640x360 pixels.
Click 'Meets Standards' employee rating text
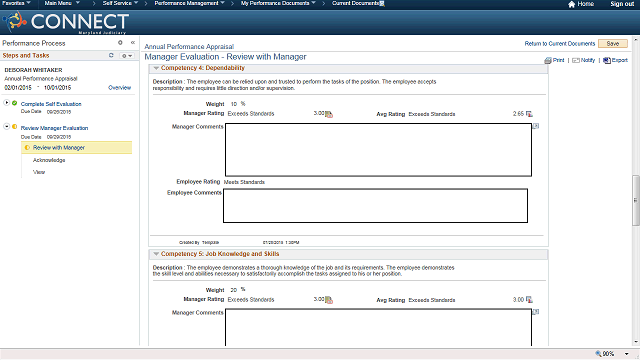click(244, 182)
